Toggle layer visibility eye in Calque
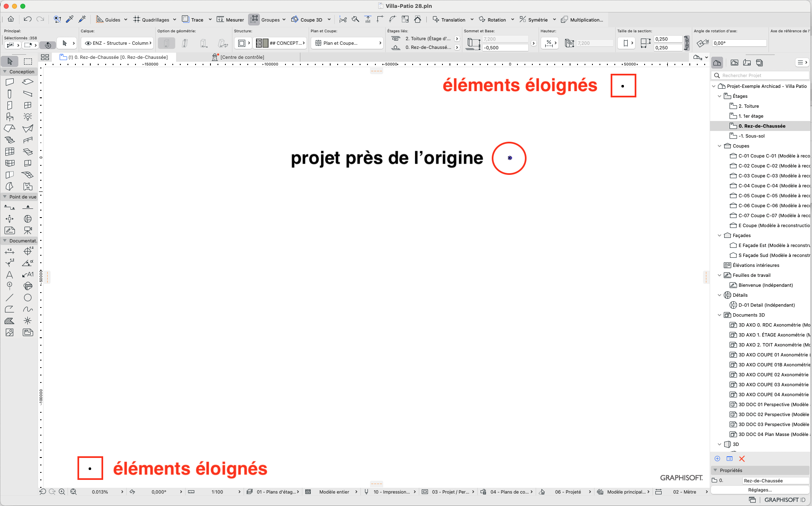812x506 pixels. [x=88, y=43]
